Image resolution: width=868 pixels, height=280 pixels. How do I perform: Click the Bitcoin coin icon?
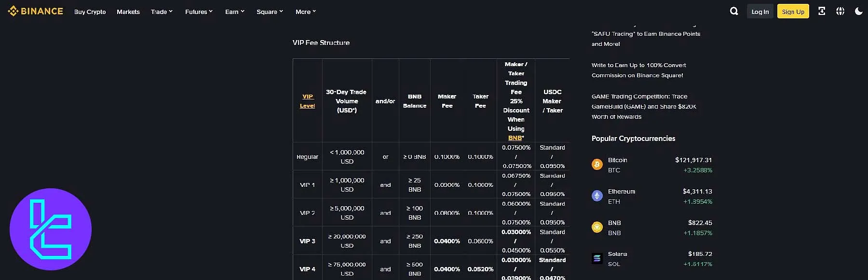[597, 165]
